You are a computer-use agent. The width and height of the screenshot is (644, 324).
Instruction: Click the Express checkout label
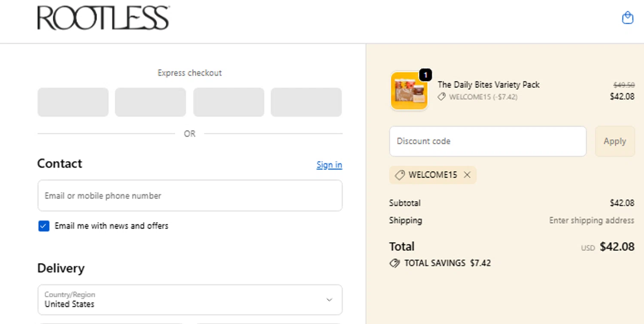tap(190, 73)
